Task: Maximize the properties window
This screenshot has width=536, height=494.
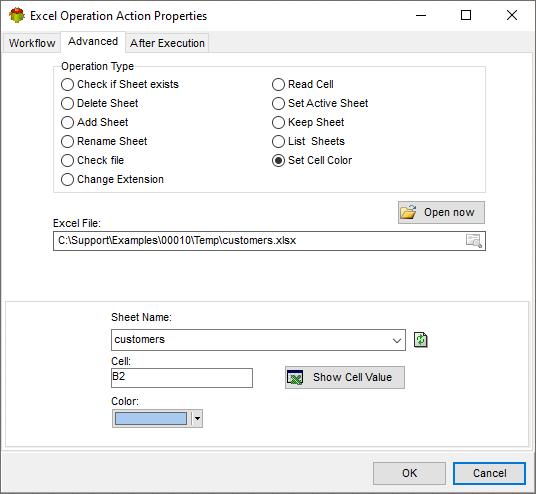Action: [466, 15]
